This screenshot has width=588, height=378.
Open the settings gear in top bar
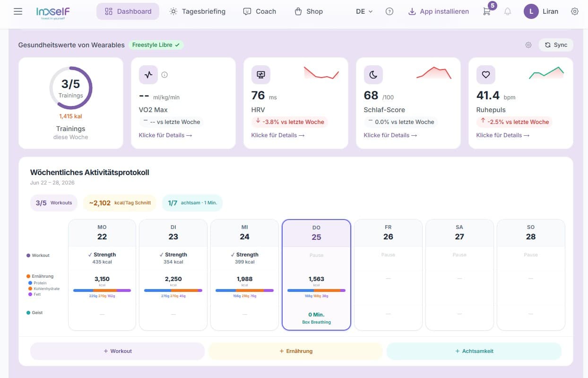click(x=575, y=11)
